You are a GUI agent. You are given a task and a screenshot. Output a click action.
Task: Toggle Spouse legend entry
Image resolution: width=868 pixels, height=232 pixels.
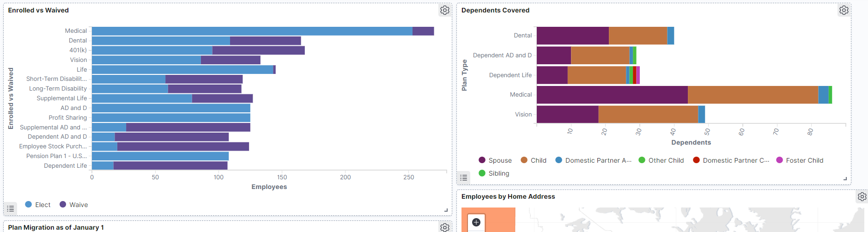click(495, 160)
